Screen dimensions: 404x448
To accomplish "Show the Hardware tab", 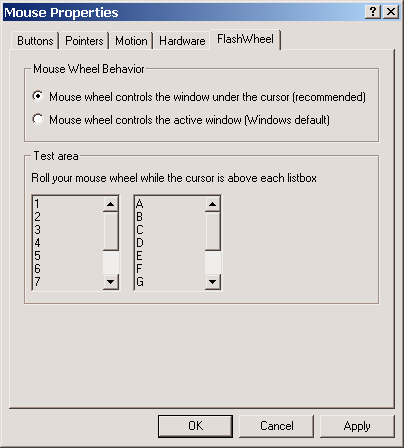I will (182, 41).
